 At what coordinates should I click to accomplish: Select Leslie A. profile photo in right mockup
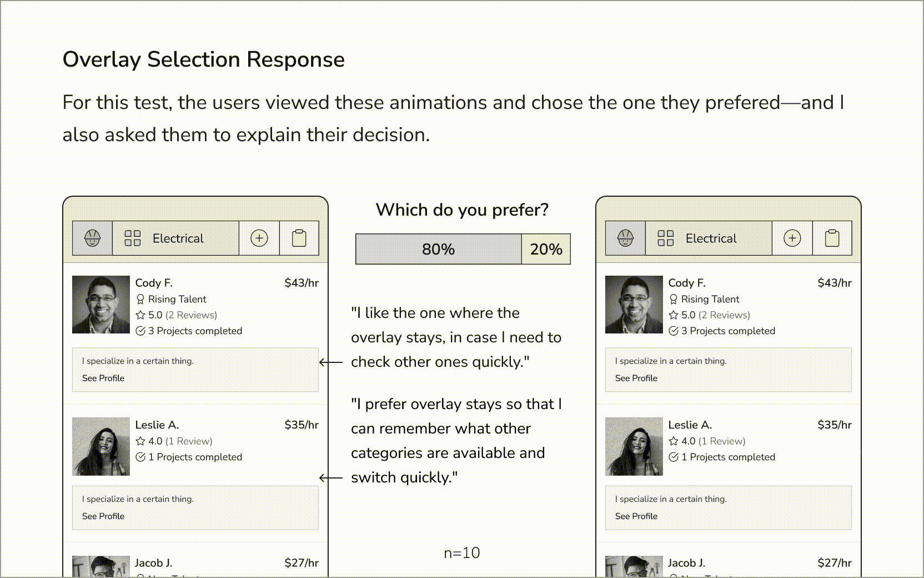(x=634, y=446)
